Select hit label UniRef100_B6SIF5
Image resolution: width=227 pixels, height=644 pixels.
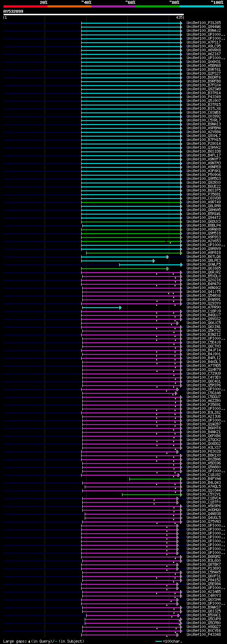204,191
